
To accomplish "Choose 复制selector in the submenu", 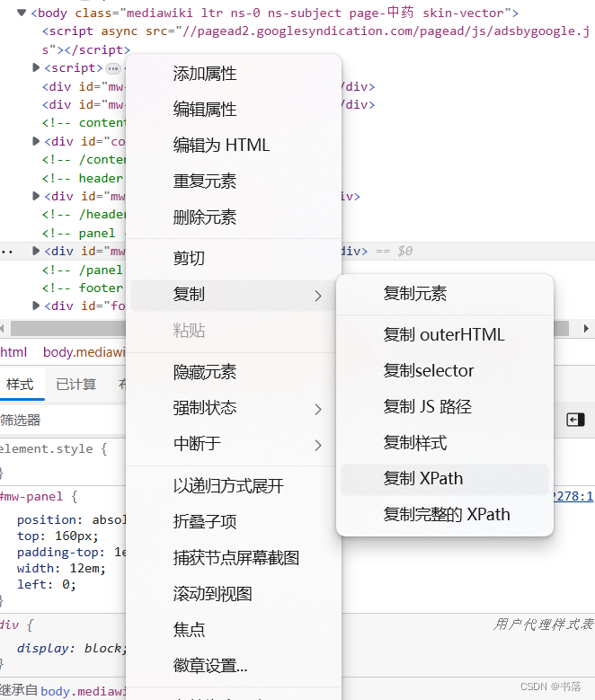I will pos(445,371).
